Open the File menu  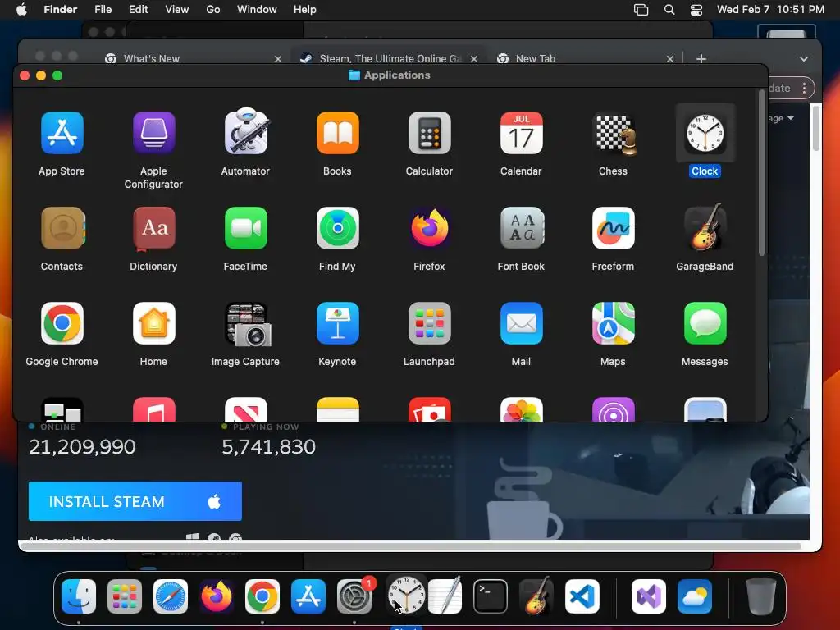click(x=103, y=10)
